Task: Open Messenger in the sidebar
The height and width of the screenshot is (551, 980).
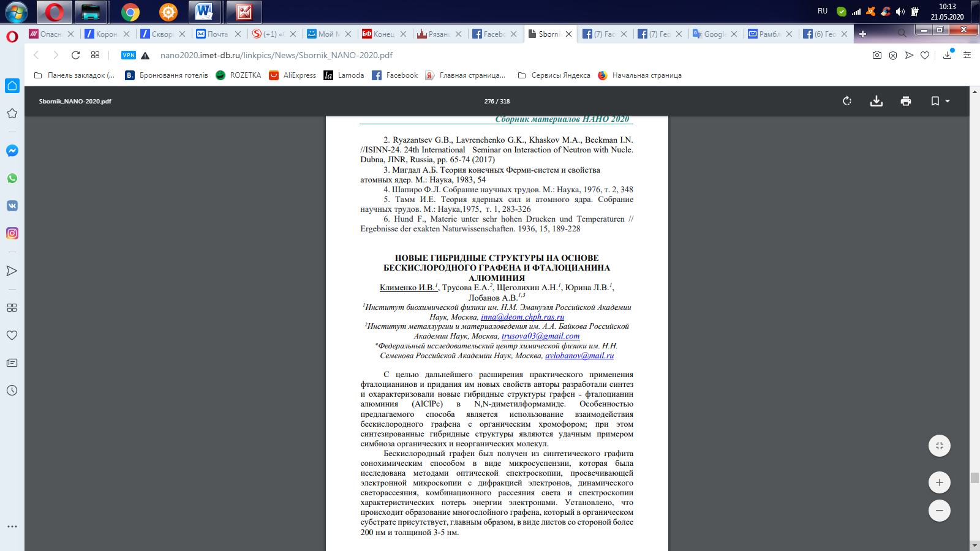Action: click(x=12, y=151)
